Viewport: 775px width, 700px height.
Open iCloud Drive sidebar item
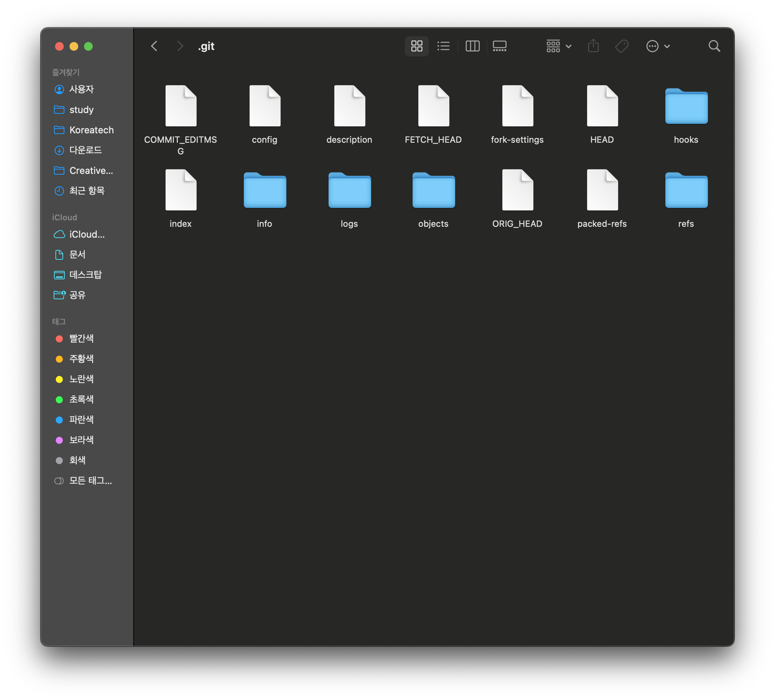pos(87,234)
